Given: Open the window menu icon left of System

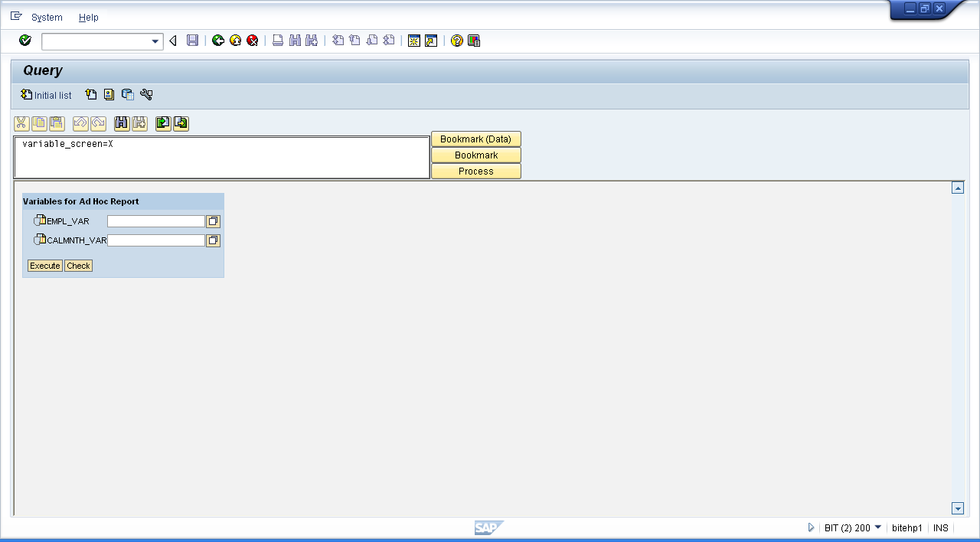Looking at the screenshot, I should pos(16,16).
